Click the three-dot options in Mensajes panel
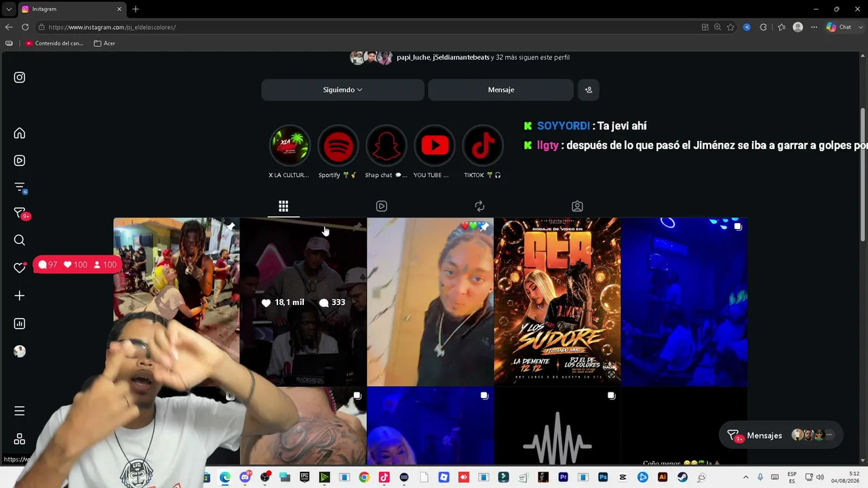Viewport: 868px width, 488px height. point(829,435)
